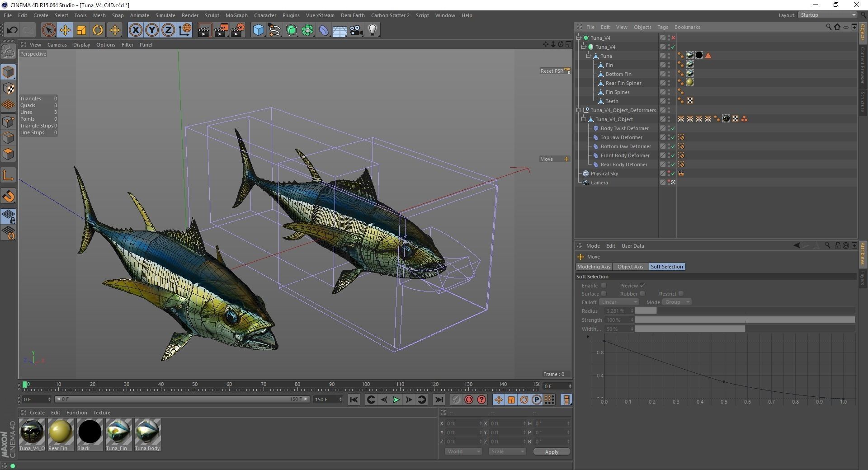868x470 pixels.
Task: Toggle the Rubber checkbox
Action: [x=642, y=294]
